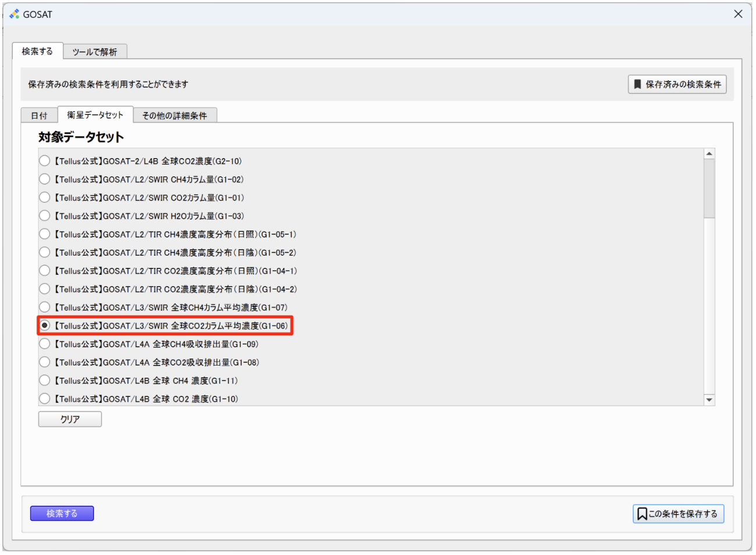Click the blue 検索する button
This screenshot has width=756, height=555.
point(62,513)
